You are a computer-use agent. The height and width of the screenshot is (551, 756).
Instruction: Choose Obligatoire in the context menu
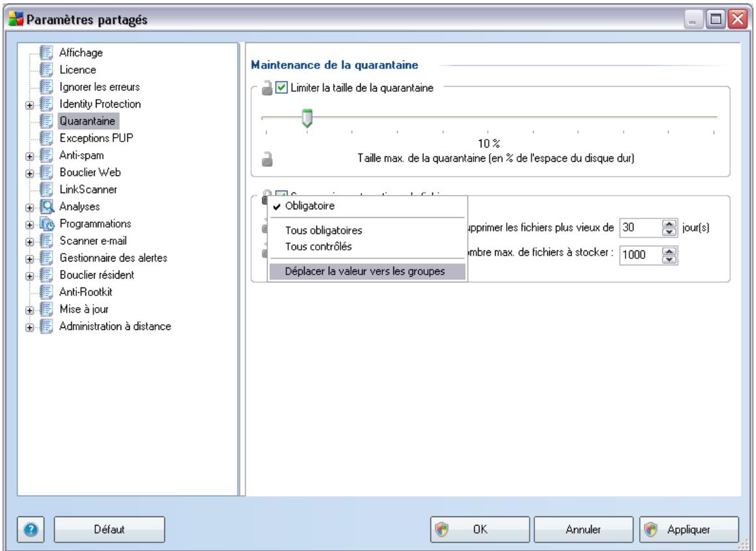click(367, 206)
